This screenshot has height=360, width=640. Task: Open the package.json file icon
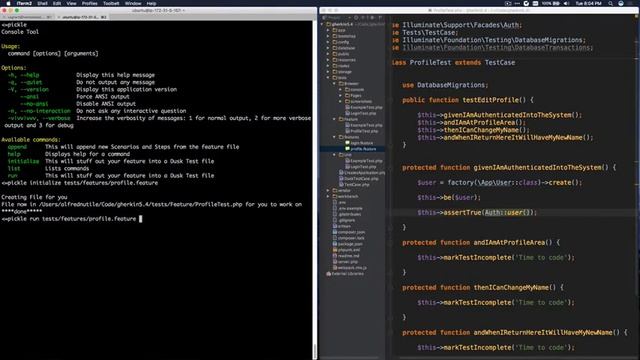[x=335, y=244]
